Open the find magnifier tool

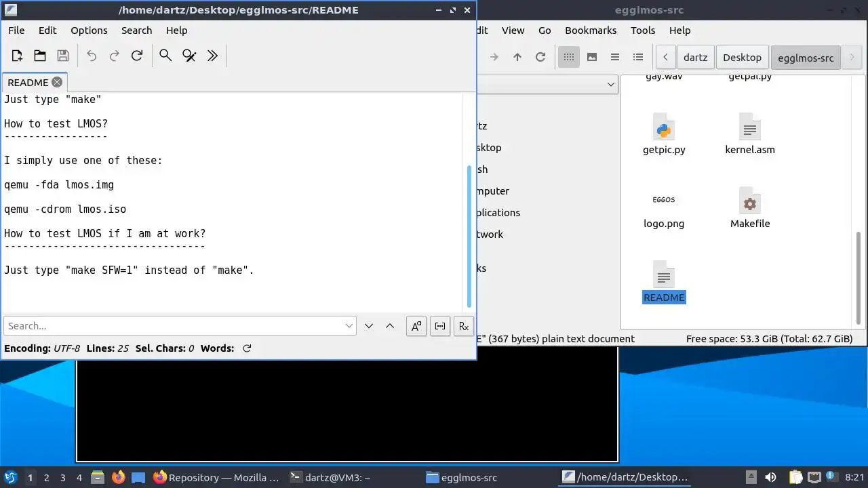[x=165, y=56]
